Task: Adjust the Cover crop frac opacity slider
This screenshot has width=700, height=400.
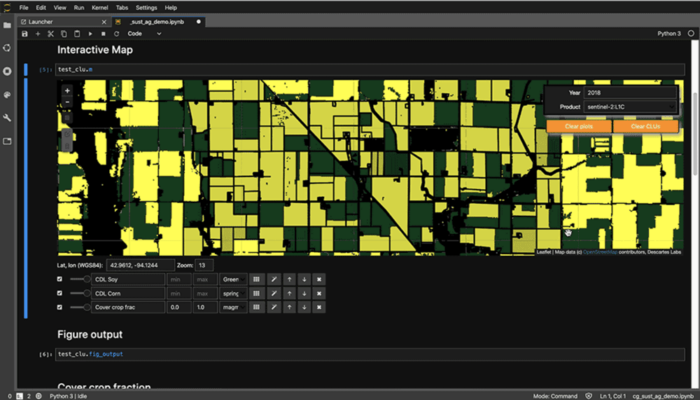Action: point(80,307)
